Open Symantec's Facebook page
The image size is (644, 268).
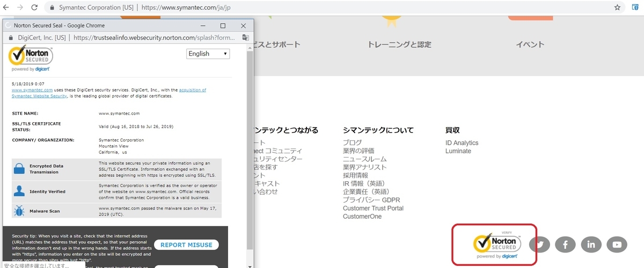(565, 244)
